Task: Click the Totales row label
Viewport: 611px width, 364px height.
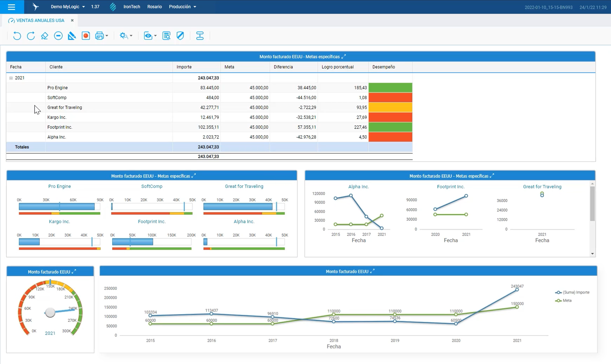Action: tap(22, 147)
